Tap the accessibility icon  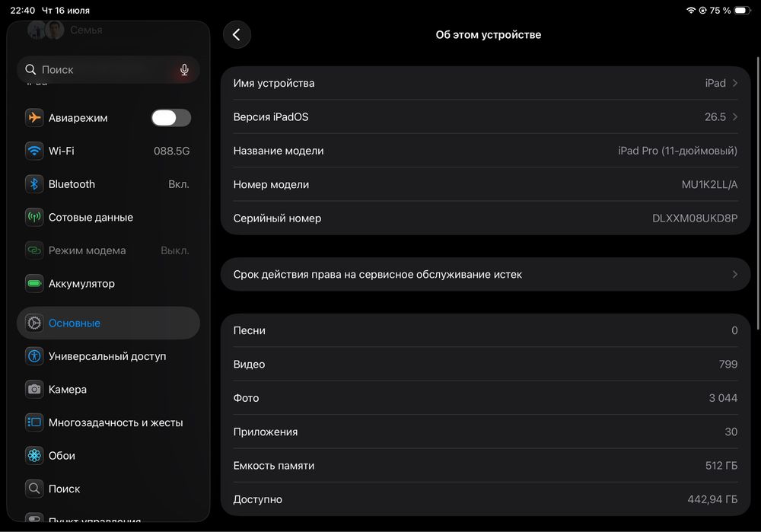[34, 355]
